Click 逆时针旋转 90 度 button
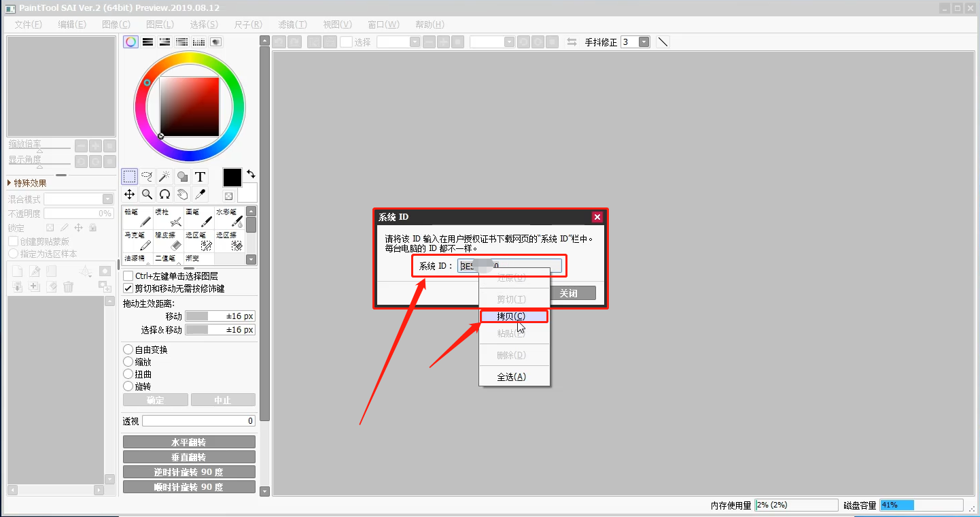The width and height of the screenshot is (980, 517). [189, 472]
